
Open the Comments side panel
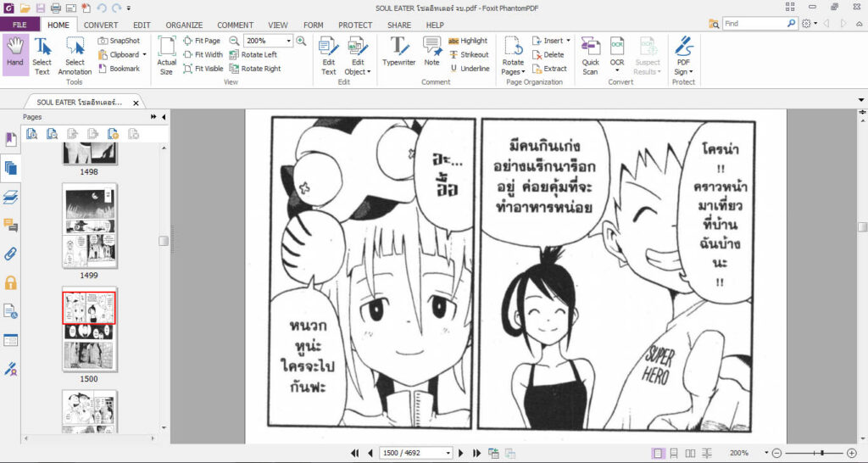[10, 226]
